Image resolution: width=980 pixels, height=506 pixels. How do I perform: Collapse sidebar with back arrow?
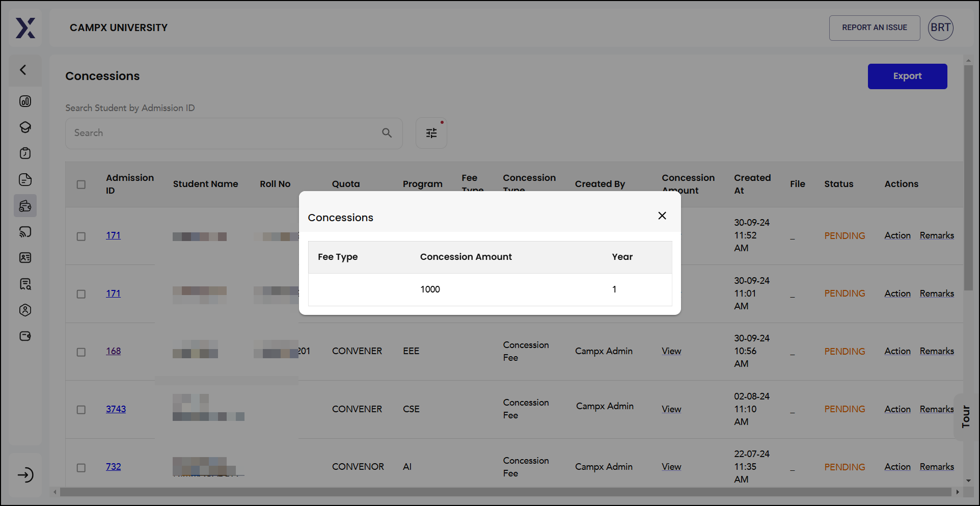tap(23, 70)
